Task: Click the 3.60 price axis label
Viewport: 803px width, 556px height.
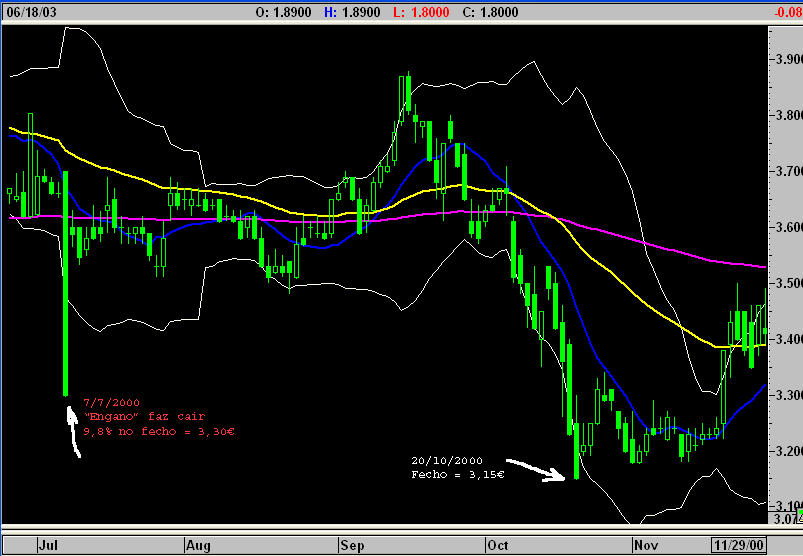Action: [x=789, y=227]
